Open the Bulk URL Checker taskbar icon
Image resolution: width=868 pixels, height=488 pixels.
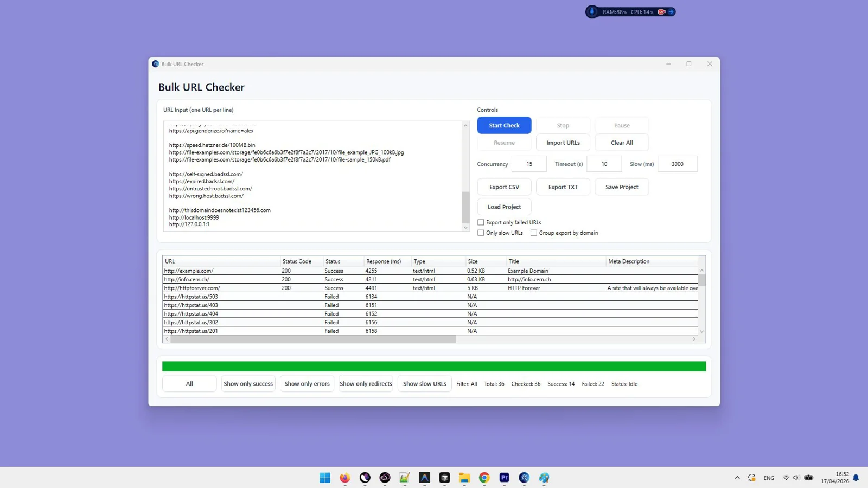tap(524, 478)
